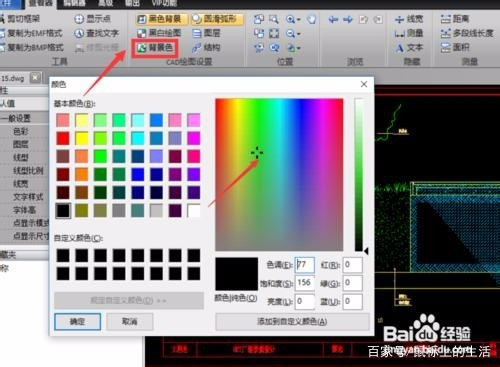Select the zoom window magnifier icon
Viewport: 500px width, 367px height.
tap(274, 19)
